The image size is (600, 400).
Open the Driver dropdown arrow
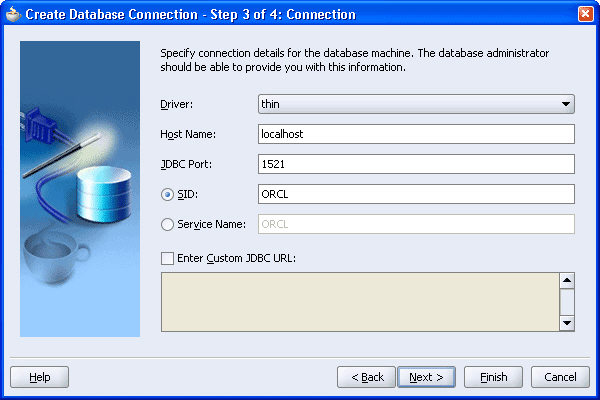click(566, 104)
